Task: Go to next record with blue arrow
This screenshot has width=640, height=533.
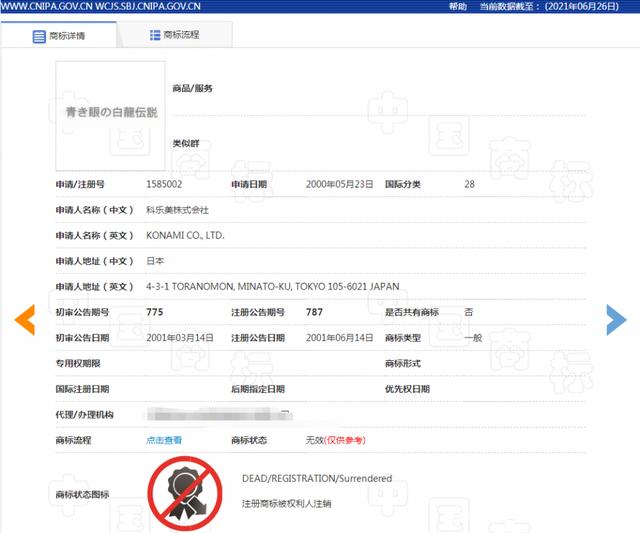Action: pos(616,319)
